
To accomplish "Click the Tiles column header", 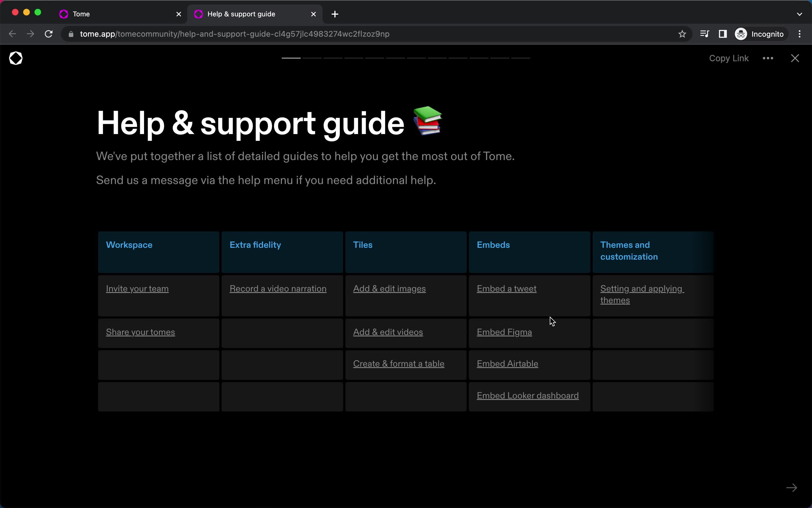I will point(406,252).
